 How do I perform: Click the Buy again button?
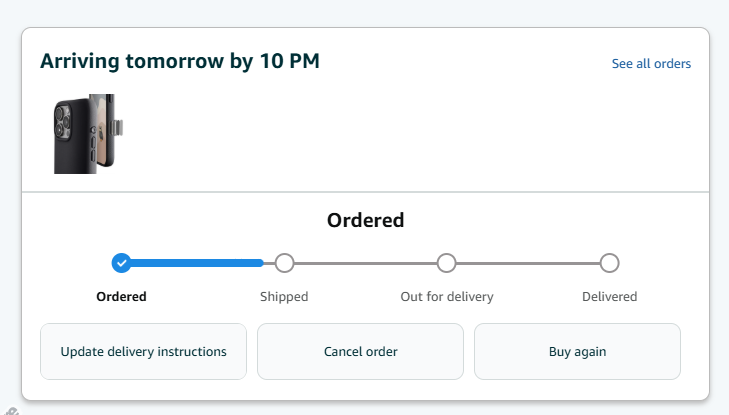click(577, 352)
